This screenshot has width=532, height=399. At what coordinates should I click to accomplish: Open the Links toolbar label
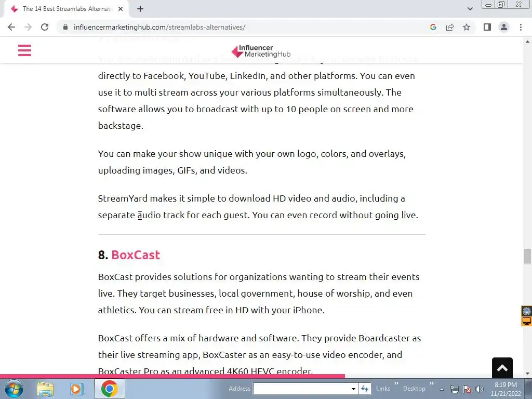click(383, 389)
